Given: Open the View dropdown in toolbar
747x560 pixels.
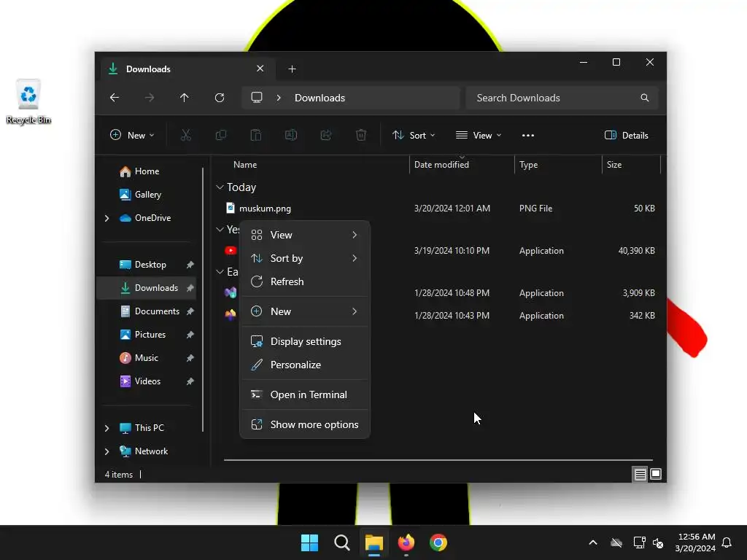Looking at the screenshot, I should (x=479, y=135).
